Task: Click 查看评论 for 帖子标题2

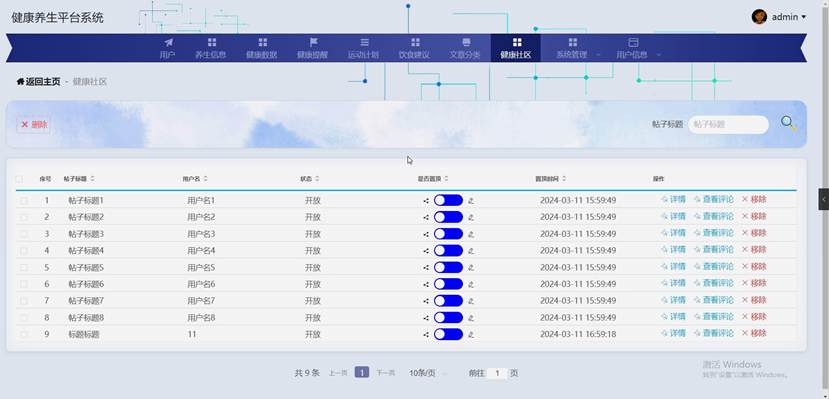Action: click(x=714, y=216)
